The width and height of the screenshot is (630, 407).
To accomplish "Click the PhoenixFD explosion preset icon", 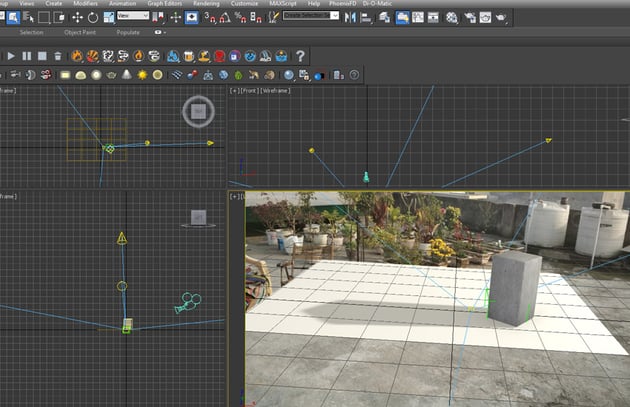I will [92, 56].
